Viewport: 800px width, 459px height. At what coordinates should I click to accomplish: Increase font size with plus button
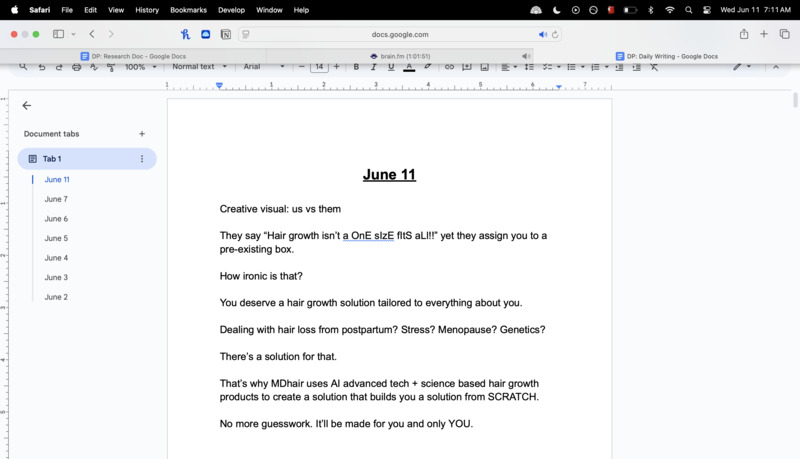pyautogui.click(x=336, y=67)
